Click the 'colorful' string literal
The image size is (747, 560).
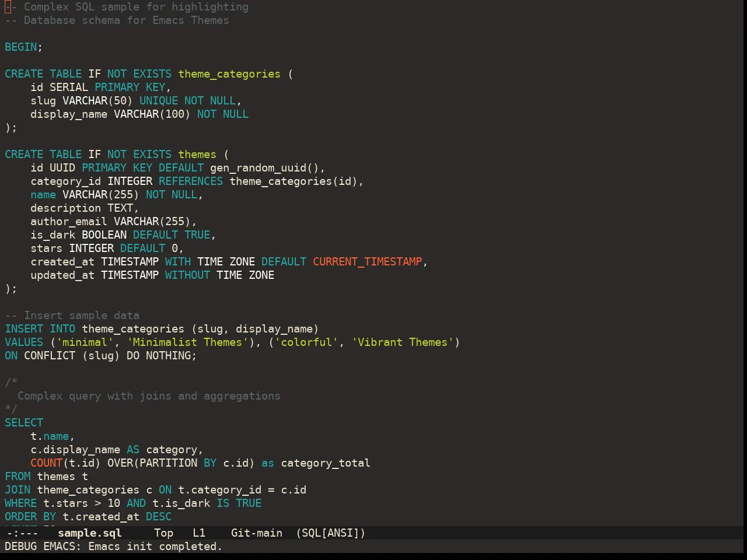(306, 342)
